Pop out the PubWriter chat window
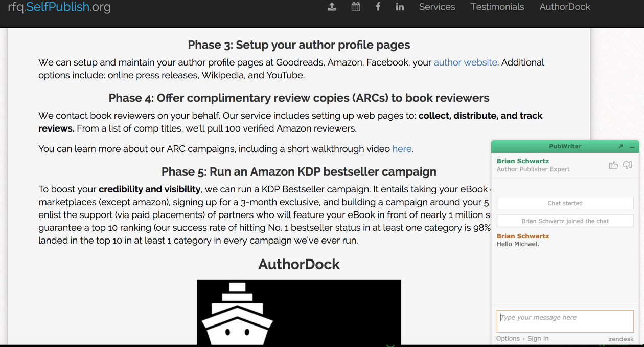The image size is (644, 347). coord(620,146)
